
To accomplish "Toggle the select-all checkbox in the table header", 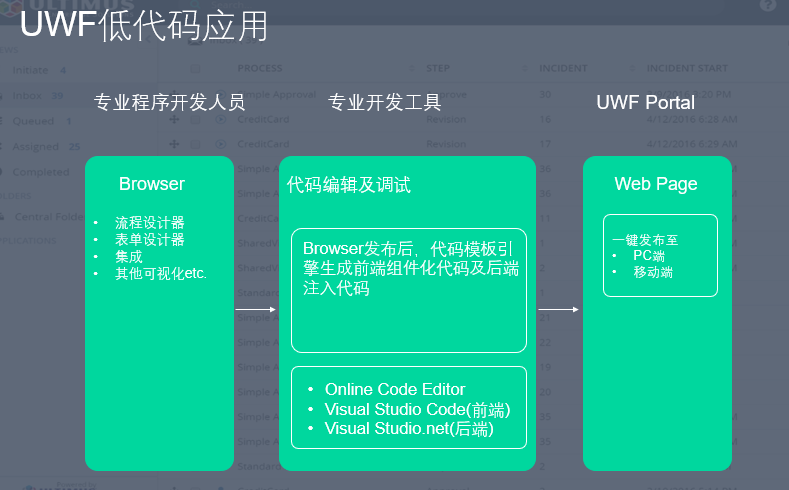I will coord(195,69).
